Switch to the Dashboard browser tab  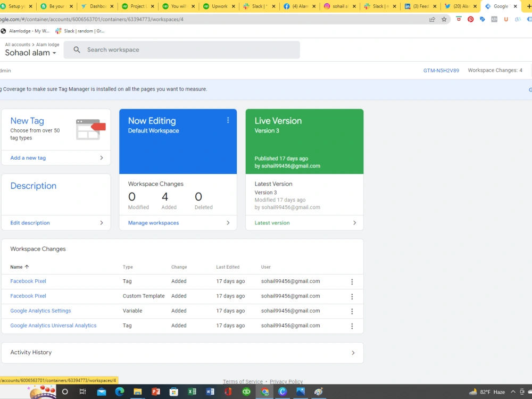pyautogui.click(x=98, y=6)
